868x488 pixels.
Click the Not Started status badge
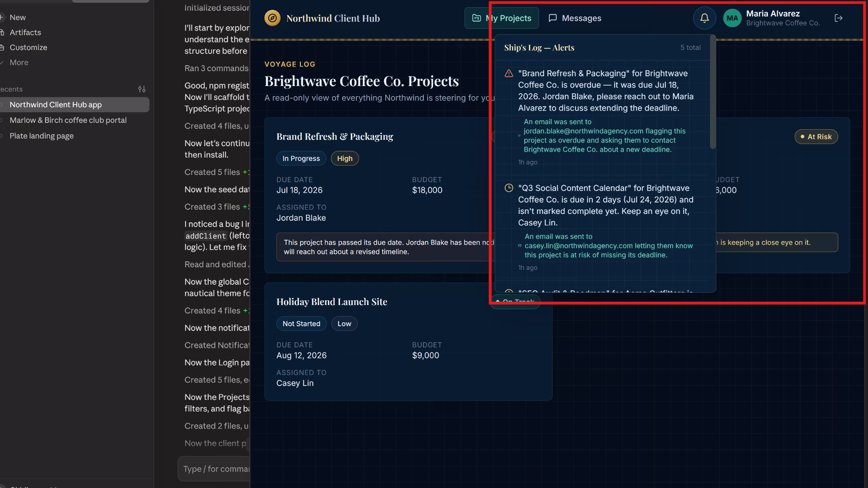click(x=301, y=324)
